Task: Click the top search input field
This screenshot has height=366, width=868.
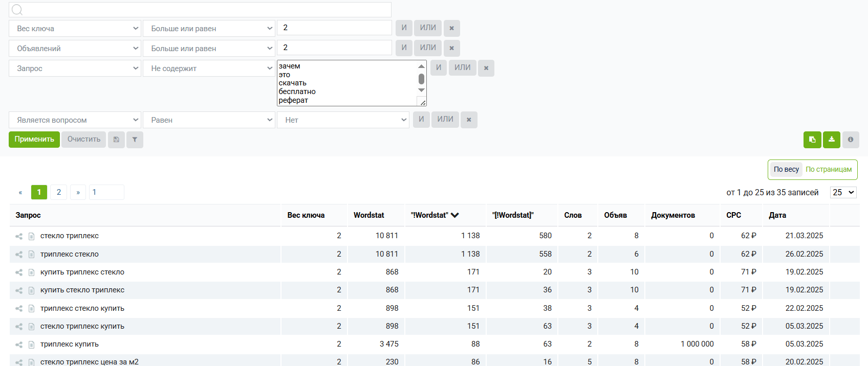Action: pyautogui.click(x=200, y=10)
